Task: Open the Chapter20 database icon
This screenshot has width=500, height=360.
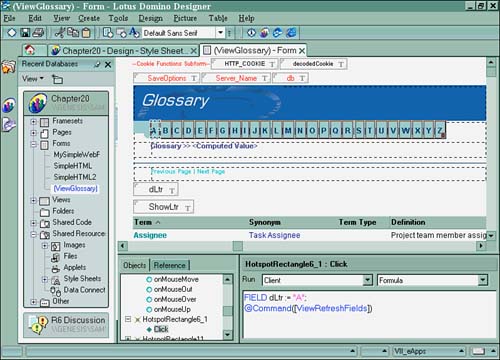Action: click(x=38, y=103)
